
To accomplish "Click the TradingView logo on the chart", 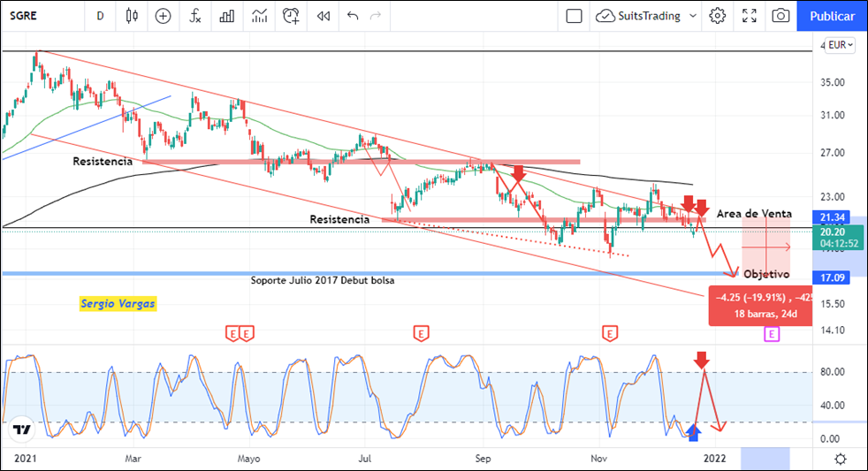I will coord(22,430).
